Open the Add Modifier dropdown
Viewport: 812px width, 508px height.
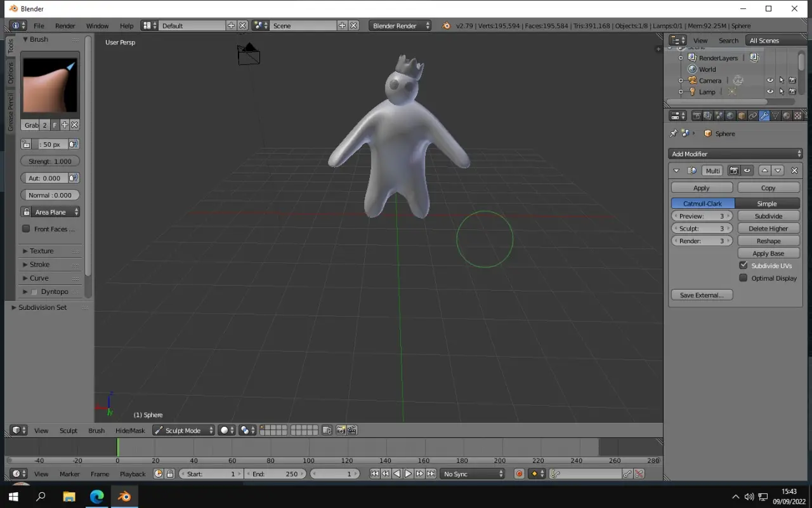(735, 154)
